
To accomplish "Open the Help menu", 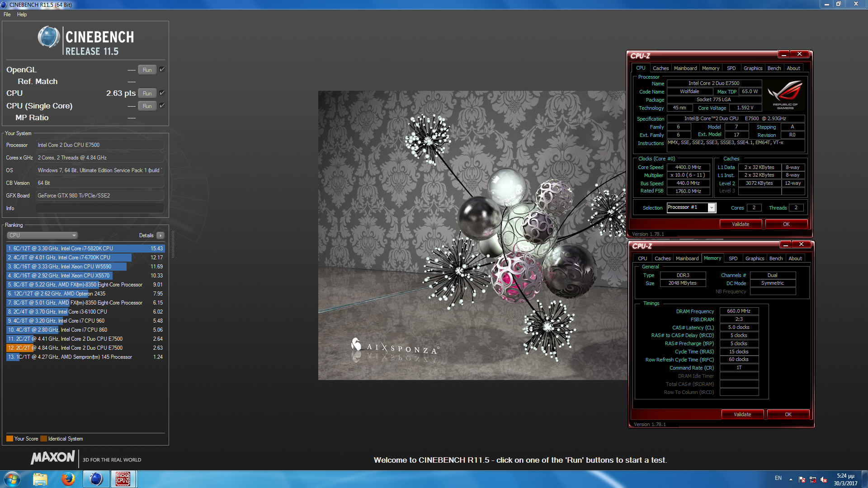I will click(x=22, y=14).
